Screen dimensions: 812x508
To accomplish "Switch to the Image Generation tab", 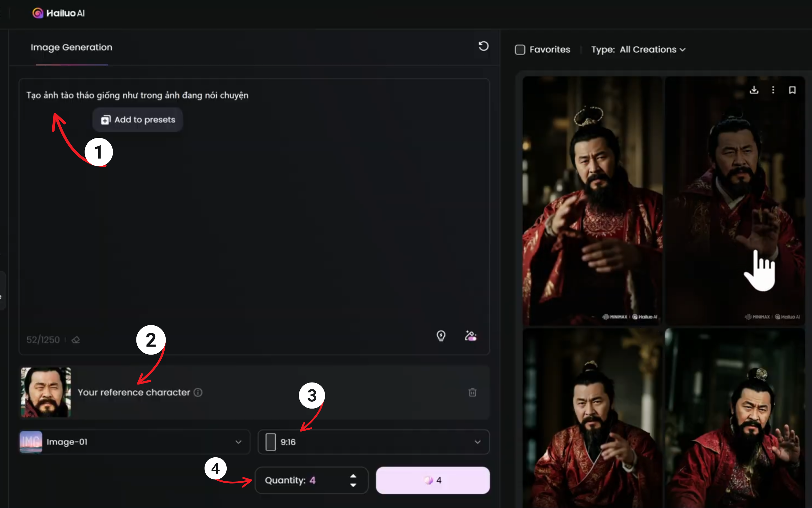I will (71, 47).
